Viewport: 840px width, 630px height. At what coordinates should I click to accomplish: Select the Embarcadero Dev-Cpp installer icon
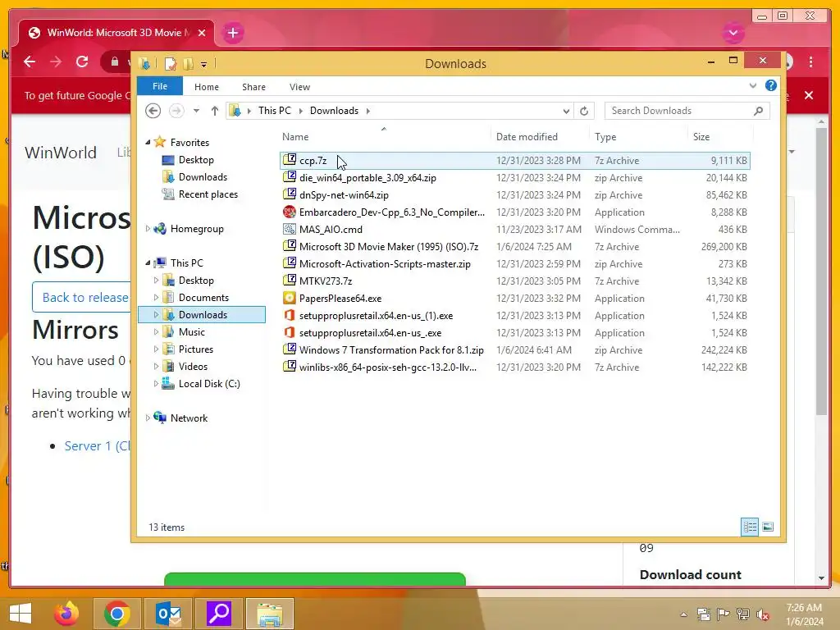point(290,212)
